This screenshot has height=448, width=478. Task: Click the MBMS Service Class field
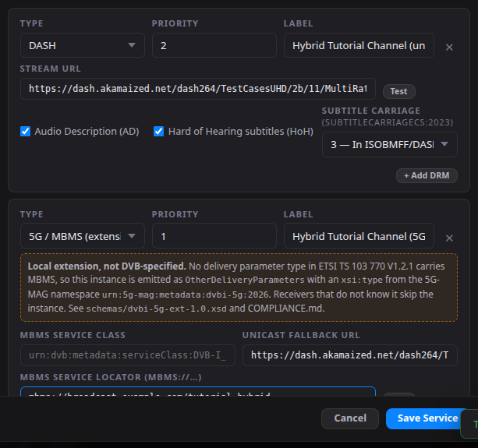tap(128, 355)
